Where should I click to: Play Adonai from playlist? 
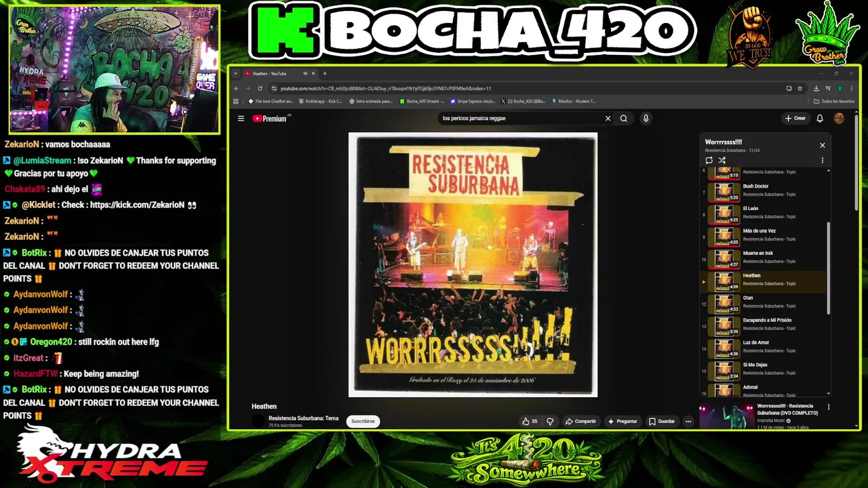tap(764, 389)
